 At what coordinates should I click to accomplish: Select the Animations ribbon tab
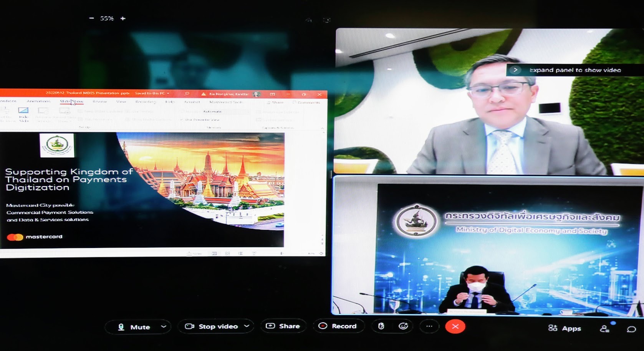38,101
